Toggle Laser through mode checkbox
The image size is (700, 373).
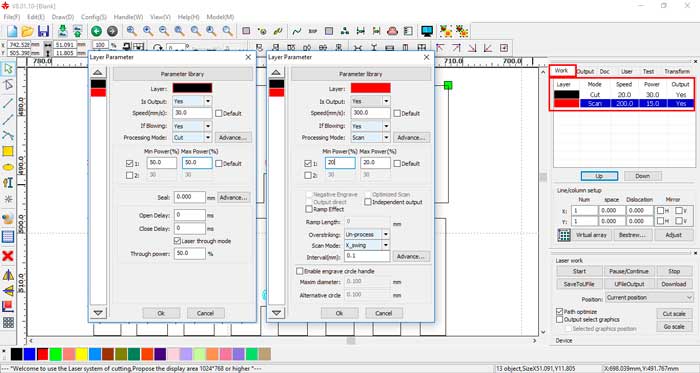point(177,241)
